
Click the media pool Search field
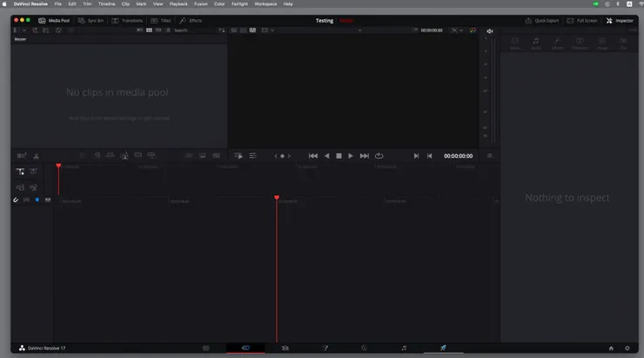coord(193,30)
